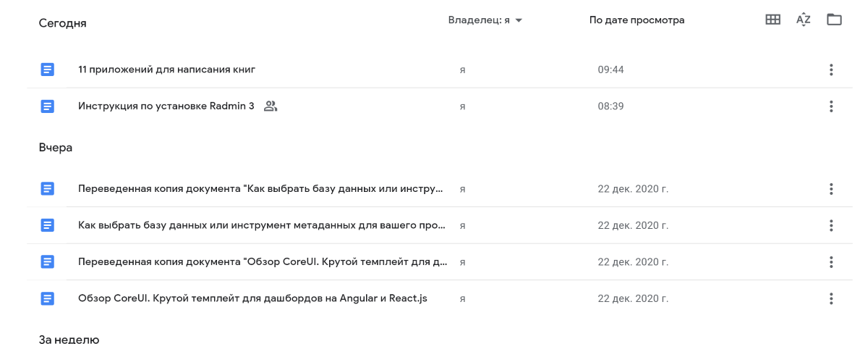The height and width of the screenshot is (344, 868).
Task: Open more options for '11 приложений для написания книг'
Action: click(x=831, y=70)
